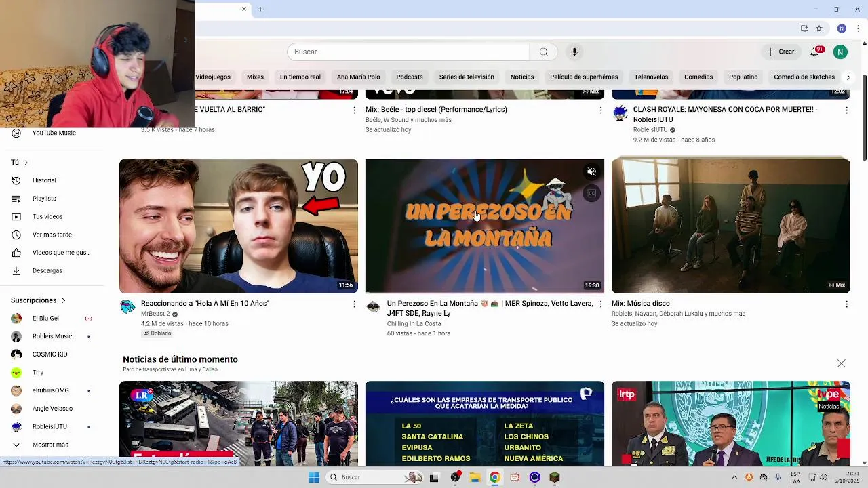Dismiss Noticias de último momento section
The width and height of the screenshot is (868, 488).
tap(841, 364)
